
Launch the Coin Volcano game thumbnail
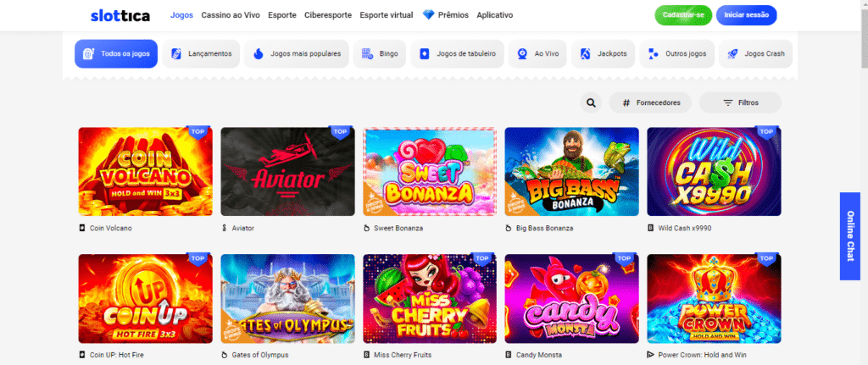coord(146,171)
